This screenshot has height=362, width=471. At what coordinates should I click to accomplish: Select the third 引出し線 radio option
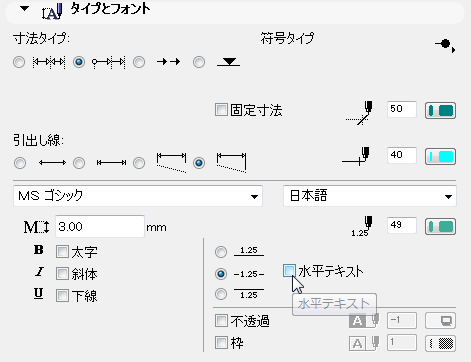pyautogui.click(x=139, y=163)
